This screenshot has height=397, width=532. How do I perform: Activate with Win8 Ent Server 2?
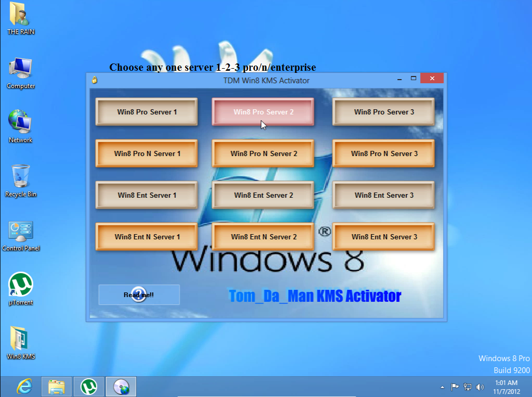coord(263,195)
